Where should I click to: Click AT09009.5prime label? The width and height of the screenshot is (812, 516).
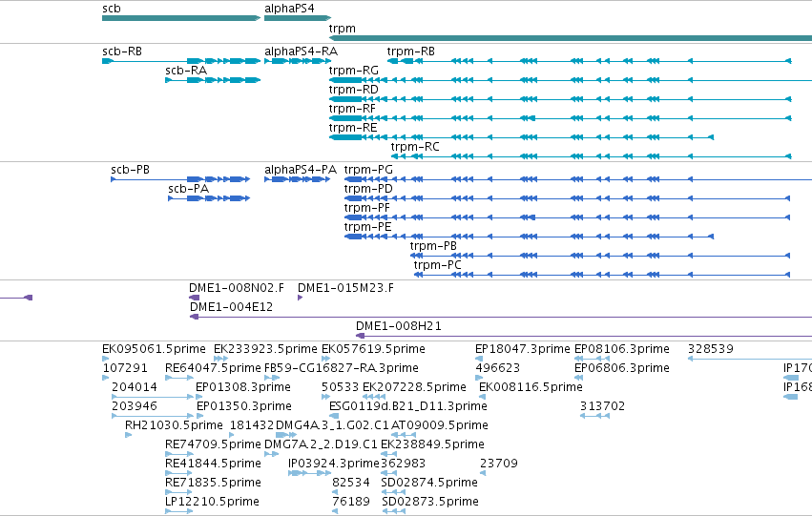click(440, 425)
